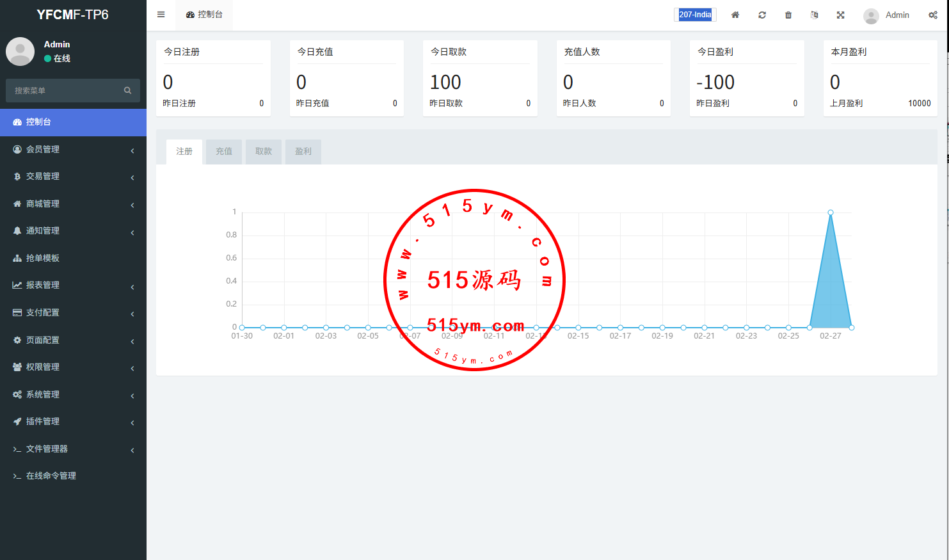The width and height of the screenshot is (949, 560).
Task: Expand the 支付配置 menu
Action: pyautogui.click(x=43, y=312)
